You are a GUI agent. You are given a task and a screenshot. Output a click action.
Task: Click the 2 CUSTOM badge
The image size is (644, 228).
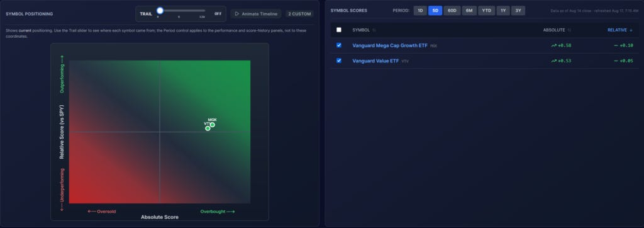[x=299, y=14]
